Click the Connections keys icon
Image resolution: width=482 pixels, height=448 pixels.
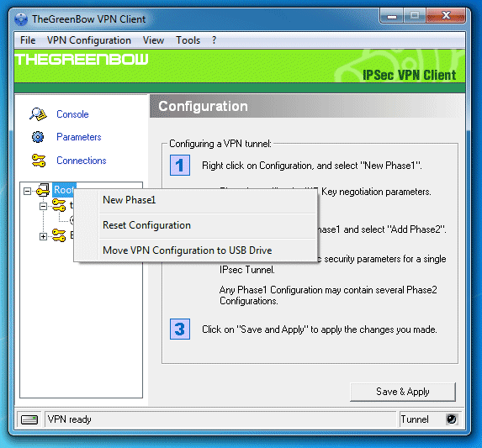(x=39, y=161)
